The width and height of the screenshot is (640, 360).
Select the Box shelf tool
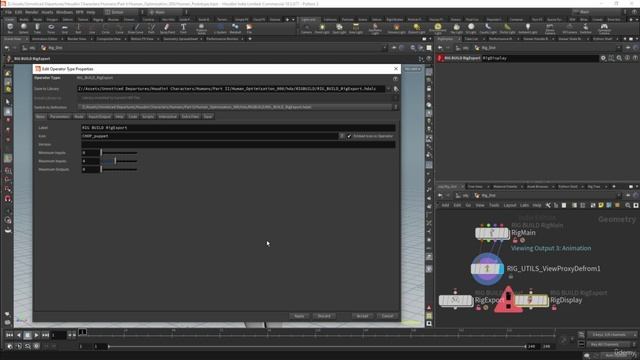(x=10, y=28)
